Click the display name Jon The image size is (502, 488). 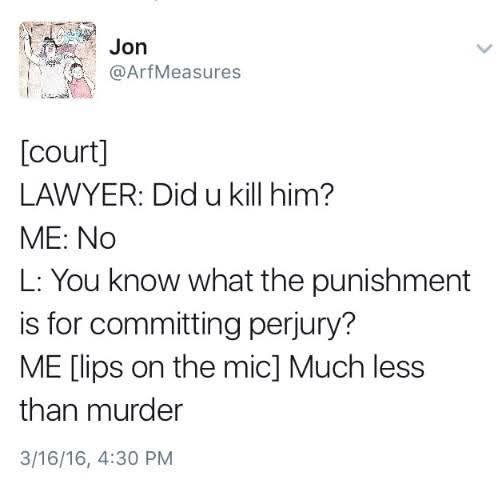(128, 47)
